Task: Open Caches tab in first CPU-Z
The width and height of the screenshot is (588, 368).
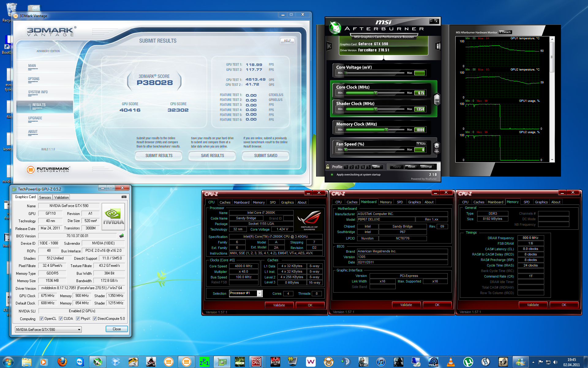Action: point(225,202)
